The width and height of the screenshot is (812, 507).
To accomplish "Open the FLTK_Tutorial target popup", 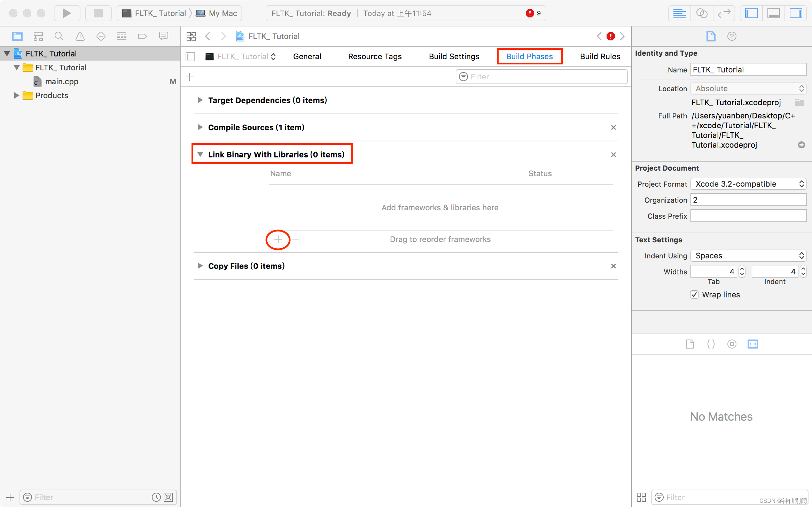I will (x=241, y=56).
